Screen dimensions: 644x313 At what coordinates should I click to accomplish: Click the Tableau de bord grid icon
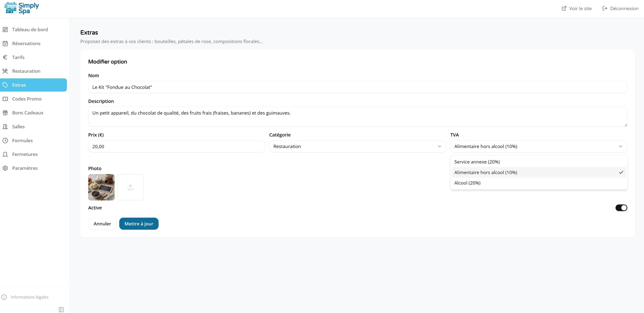tap(5, 30)
